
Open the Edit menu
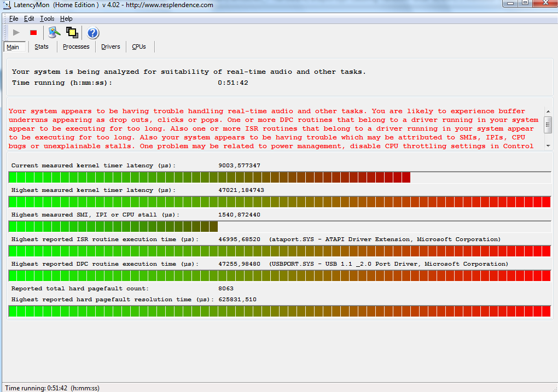pos(29,19)
